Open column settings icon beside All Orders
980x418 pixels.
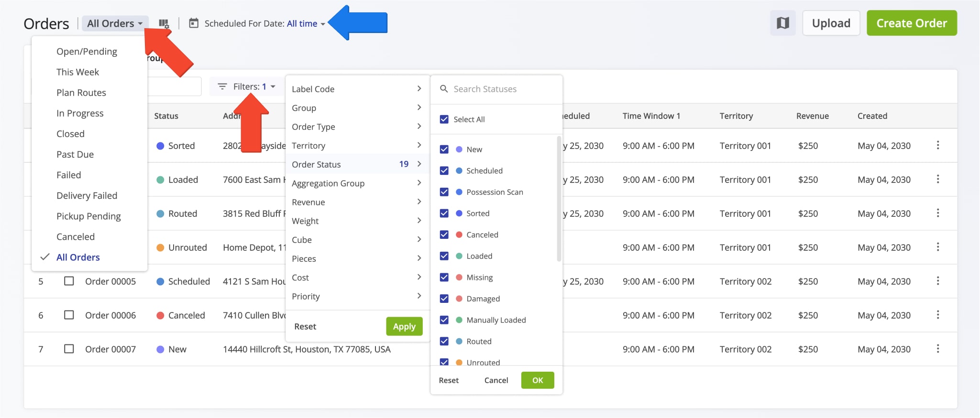coord(164,23)
